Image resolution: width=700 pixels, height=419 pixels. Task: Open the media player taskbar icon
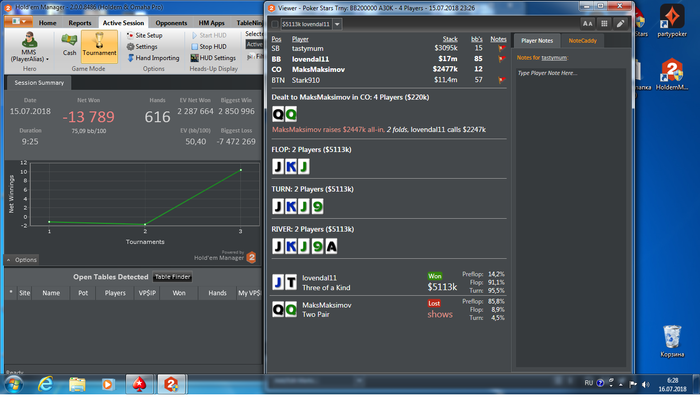pyautogui.click(x=108, y=384)
